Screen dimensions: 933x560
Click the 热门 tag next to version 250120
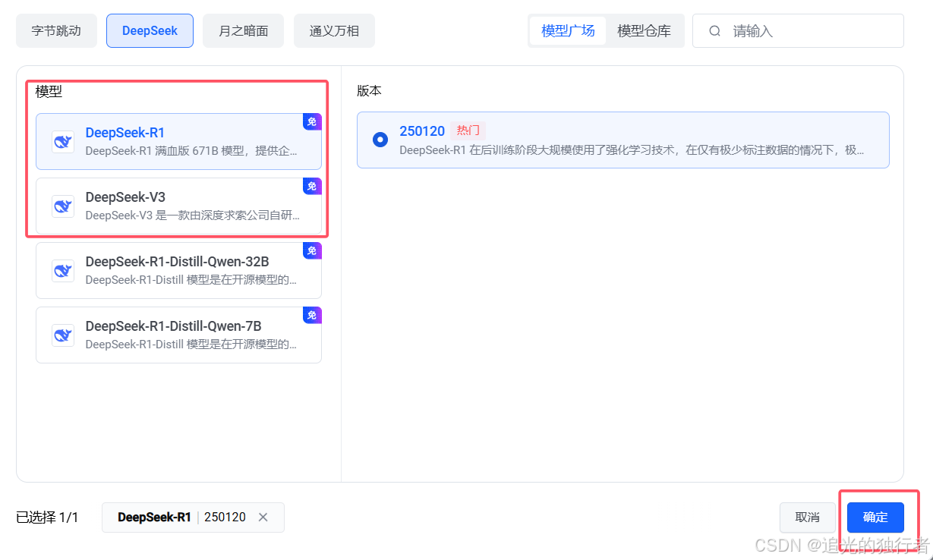[468, 130]
